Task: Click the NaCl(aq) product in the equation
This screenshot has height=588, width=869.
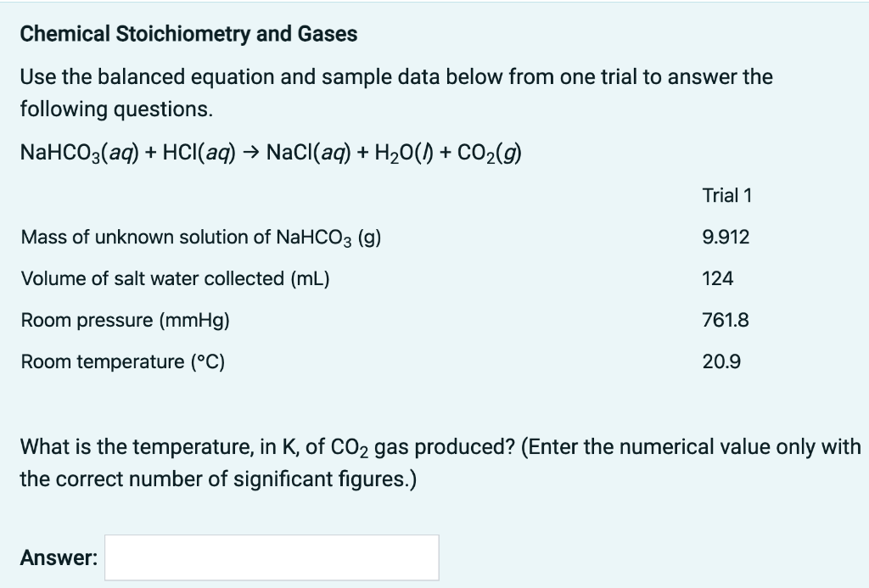Action: click(x=309, y=153)
